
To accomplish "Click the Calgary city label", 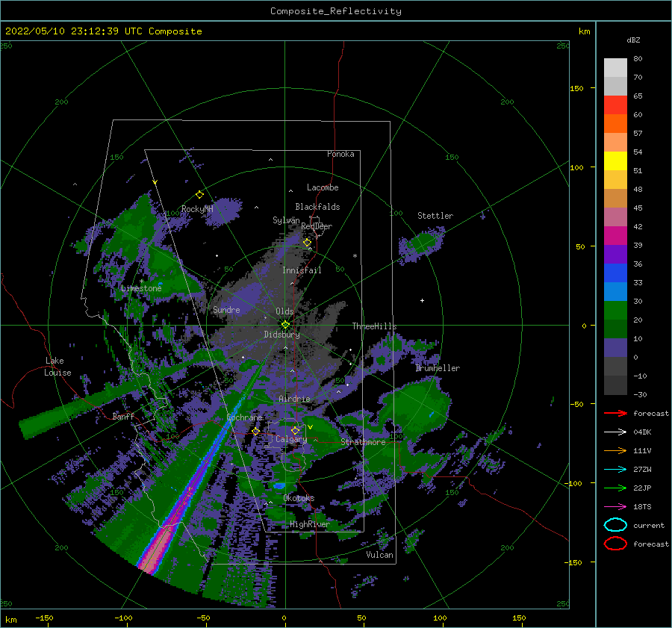I will (x=291, y=439).
